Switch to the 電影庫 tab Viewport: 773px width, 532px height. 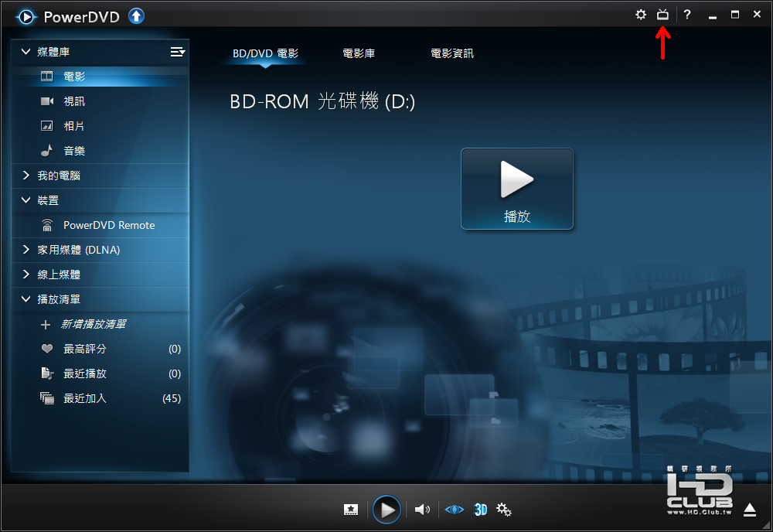(x=359, y=53)
